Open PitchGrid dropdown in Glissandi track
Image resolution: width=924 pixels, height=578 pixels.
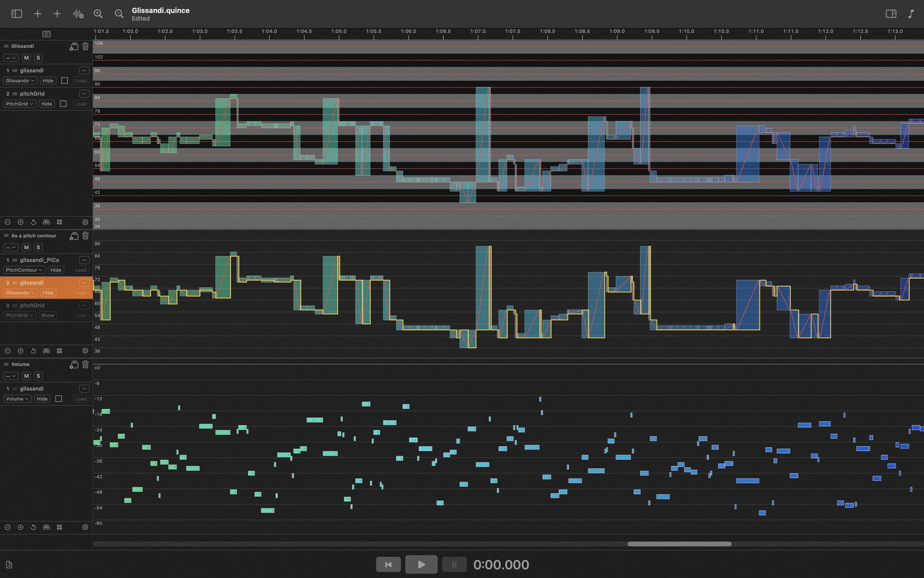point(20,104)
